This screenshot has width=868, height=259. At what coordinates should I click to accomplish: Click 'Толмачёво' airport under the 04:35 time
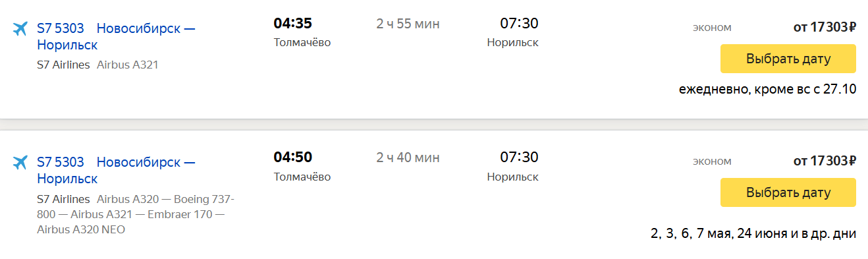click(x=302, y=43)
